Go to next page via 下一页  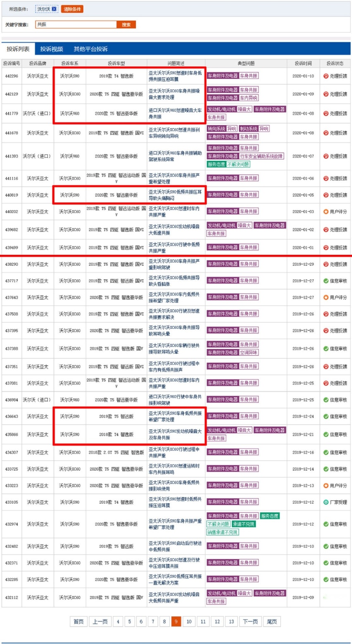[x=250, y=621]
